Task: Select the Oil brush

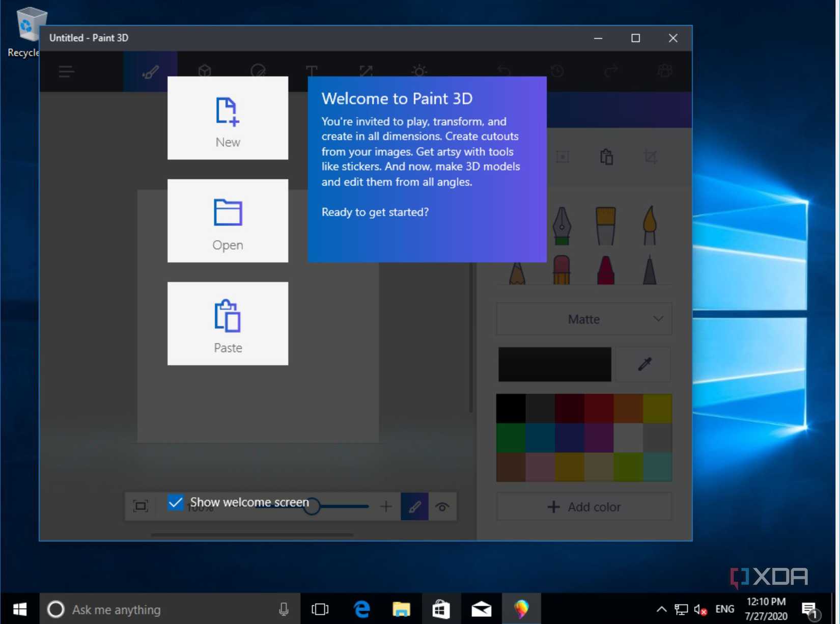Action: click(606, 227)
